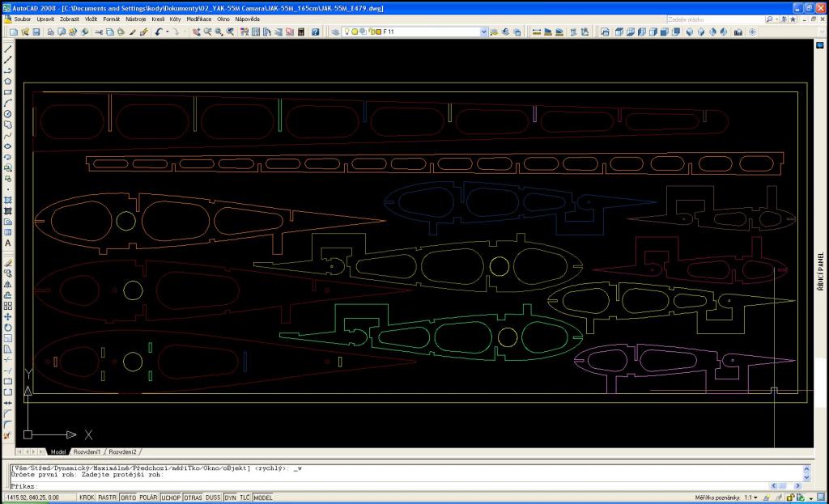Select the Line tool in the draw toolbar
Viewport: 829px width, 504px height.
point(8,49)
